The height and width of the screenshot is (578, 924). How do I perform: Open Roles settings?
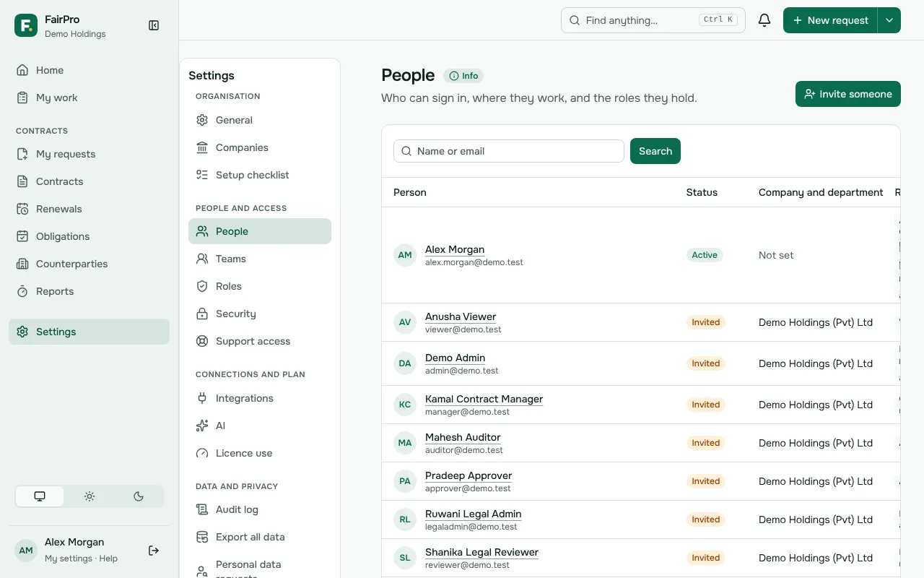(x=260, y=286)
